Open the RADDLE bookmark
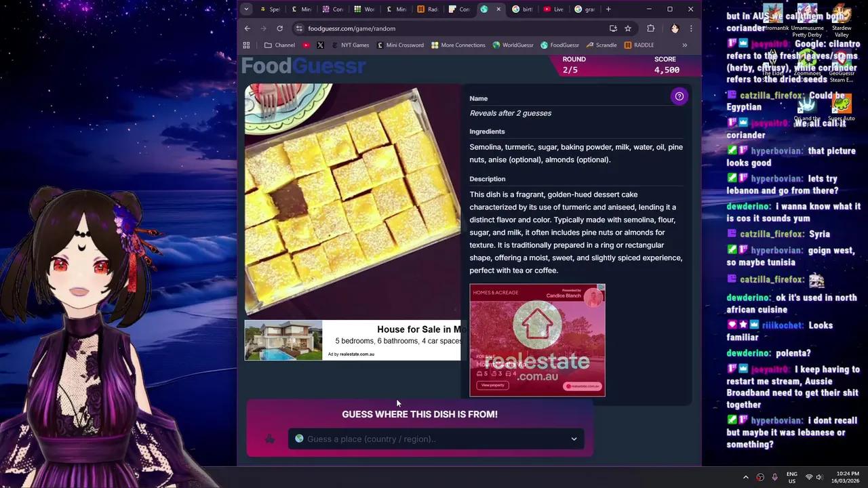This screenshot has height=488, width=868. click(639, 45)
